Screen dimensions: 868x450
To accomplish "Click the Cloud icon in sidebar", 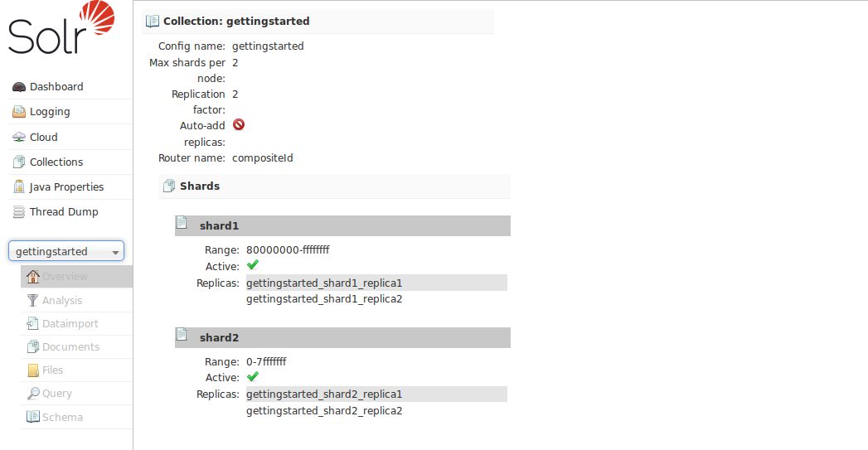I will click(19, 138).
